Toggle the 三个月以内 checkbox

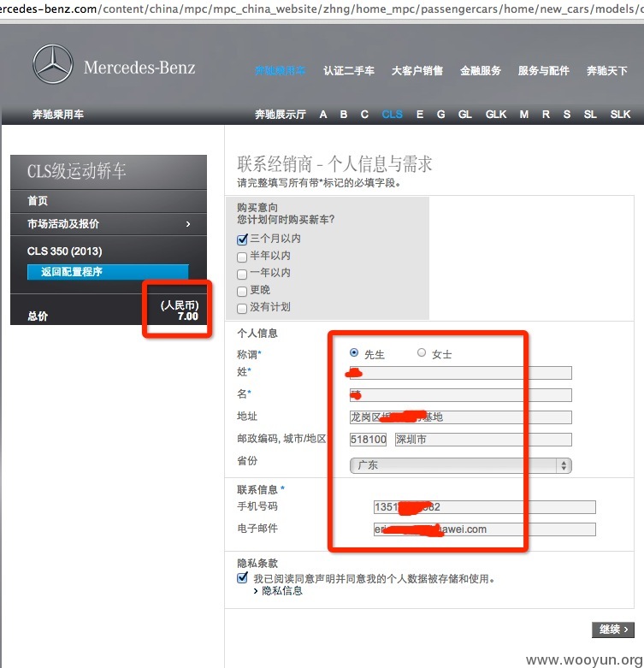[242, 239]
